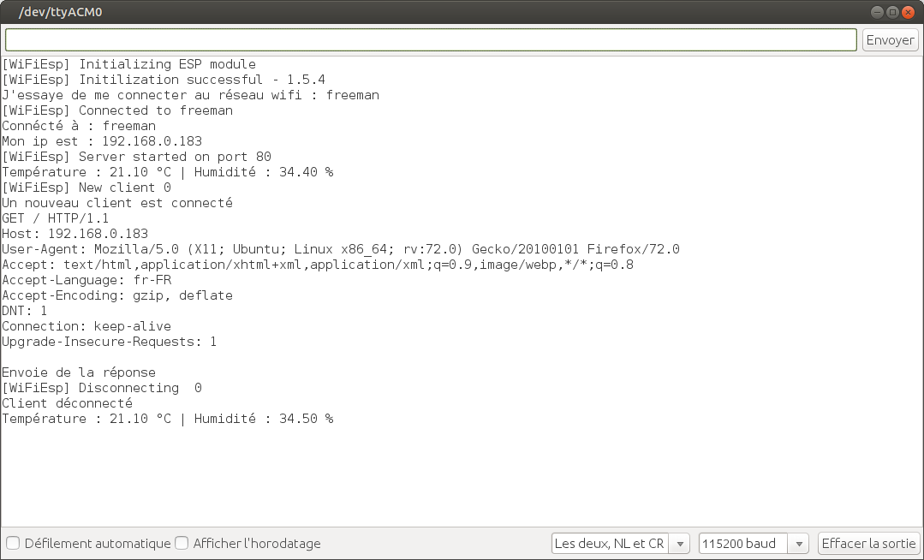
Task: Click the 'Initializing ESP module' line
Action: click(x=128, y=64)
